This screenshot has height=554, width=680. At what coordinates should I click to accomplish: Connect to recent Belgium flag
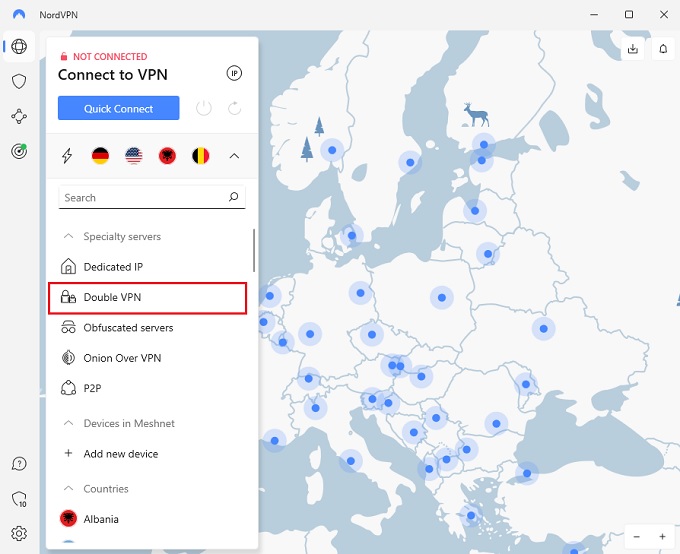(x=200, y=156)
